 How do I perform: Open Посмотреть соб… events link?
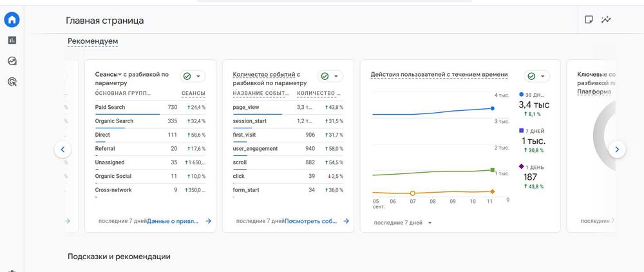[x=311, y=221]
